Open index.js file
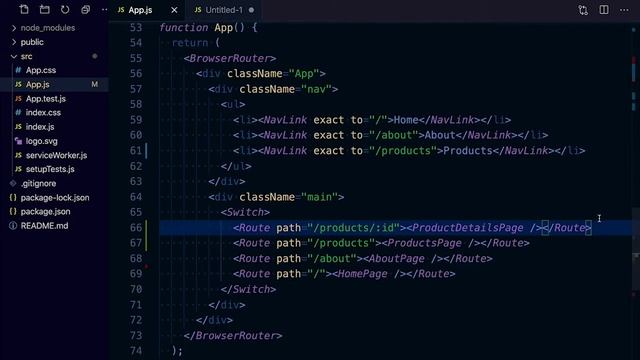Image resolution: width=640 pixels, height=360 pixels. click(x=40, y=127)
